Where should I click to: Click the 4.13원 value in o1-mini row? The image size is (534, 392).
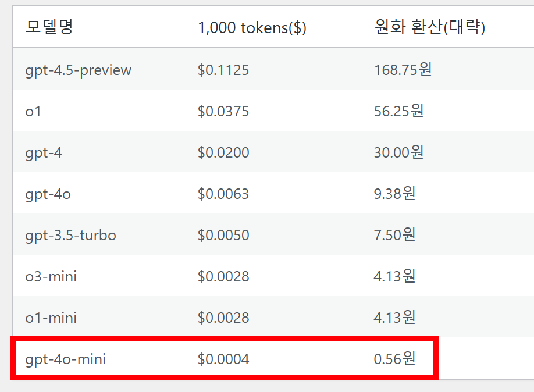(x=395, y=317)
